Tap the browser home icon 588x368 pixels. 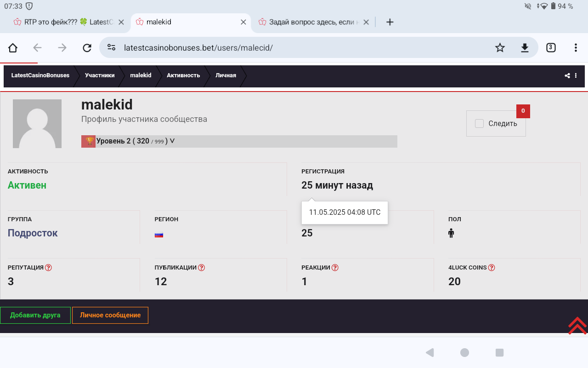click(13, 48)
